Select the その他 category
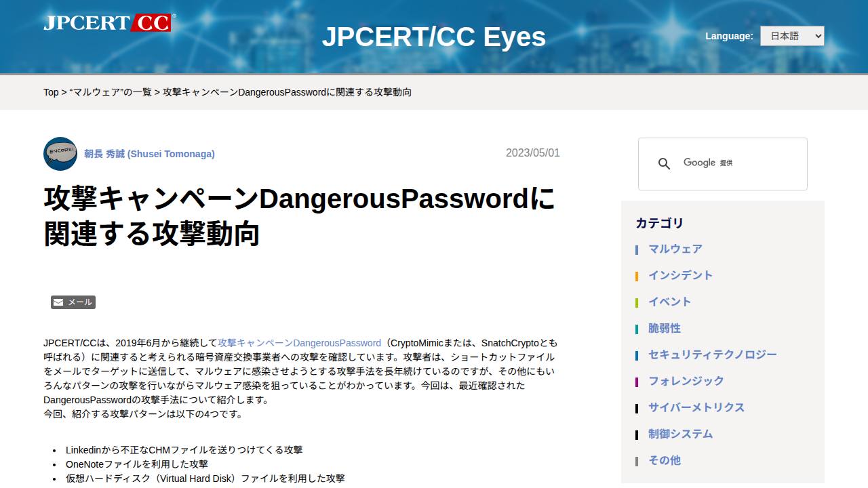The width and height of the screenshot is (868, 488). click(665, 460)
